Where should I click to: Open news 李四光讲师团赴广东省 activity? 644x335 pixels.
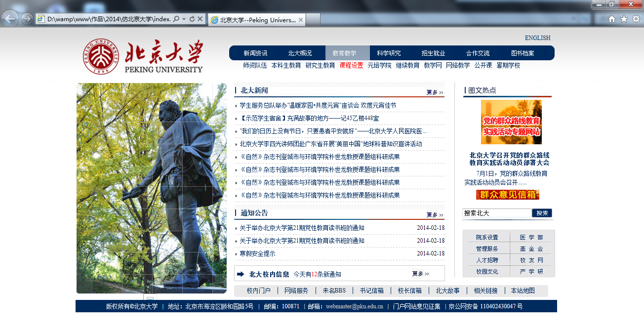[x=331, y=144]
